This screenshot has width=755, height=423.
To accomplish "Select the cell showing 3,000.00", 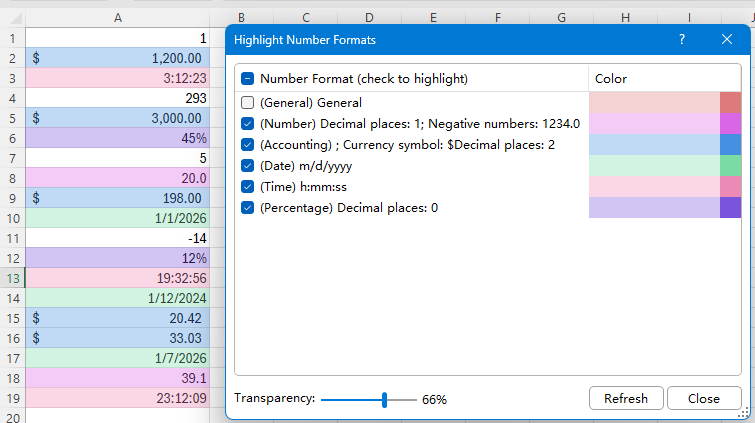I will pos(117,118).
